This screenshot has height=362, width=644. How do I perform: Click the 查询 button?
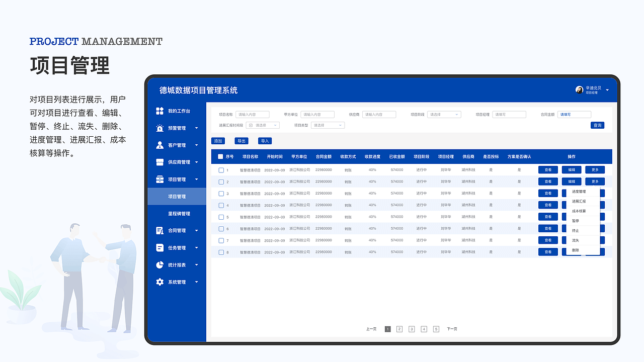(597, 125)
